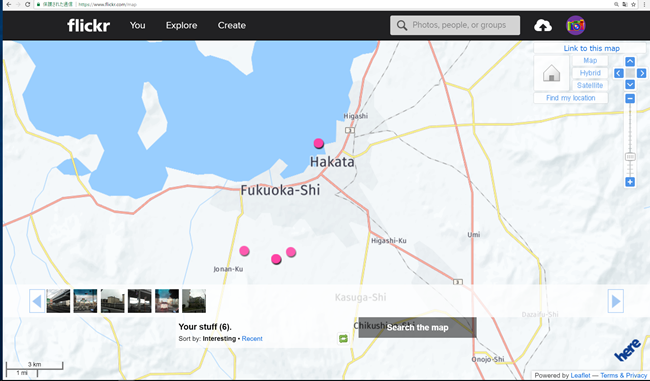Pan the map up with arrow
This screenshot has width=650, height=381.
point(630,62)
